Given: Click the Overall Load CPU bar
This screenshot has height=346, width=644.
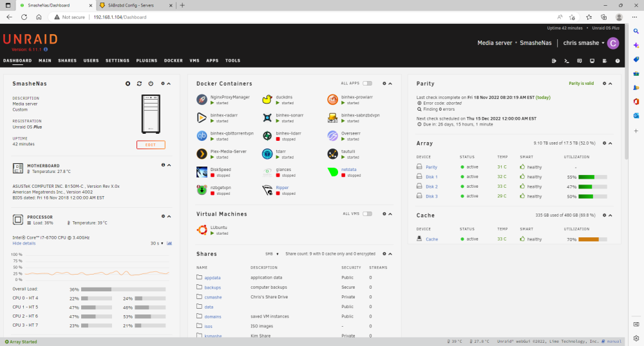Looking at the screenshot, I should [124, 289].
